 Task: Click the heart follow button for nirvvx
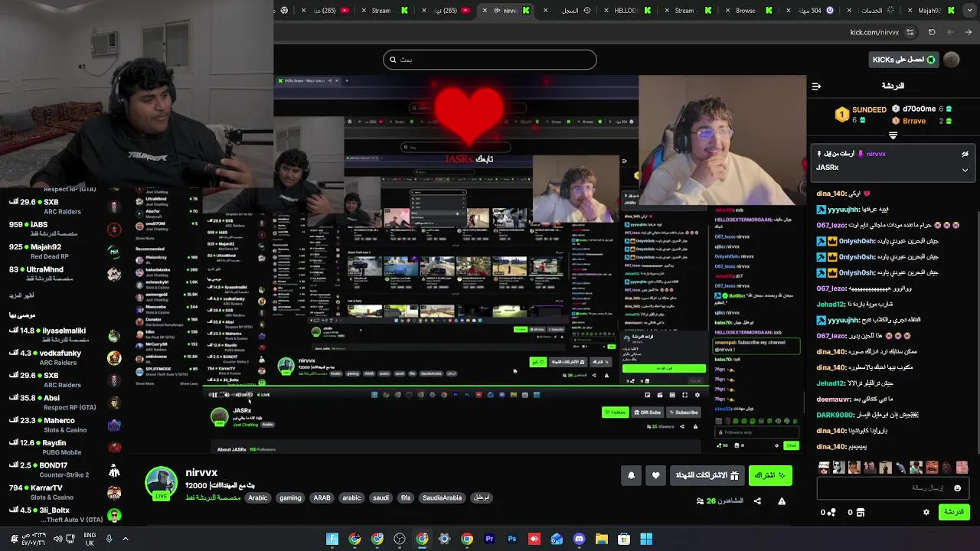[x=655, y=476]
